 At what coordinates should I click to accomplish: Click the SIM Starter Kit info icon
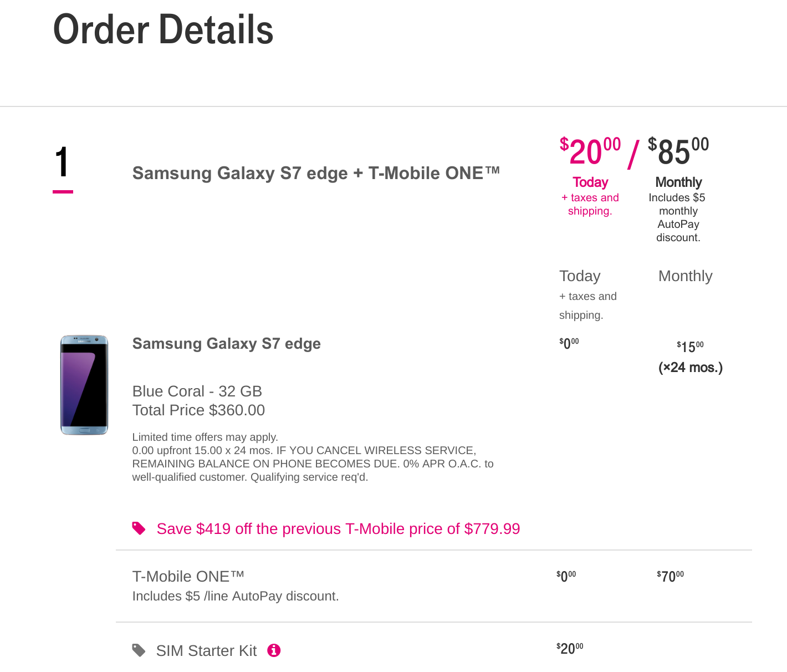point(274,650)
